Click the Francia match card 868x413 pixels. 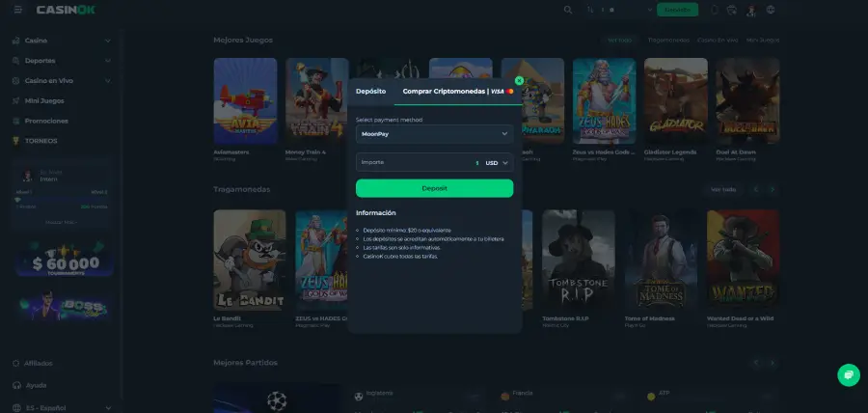[x=564, y=400]
